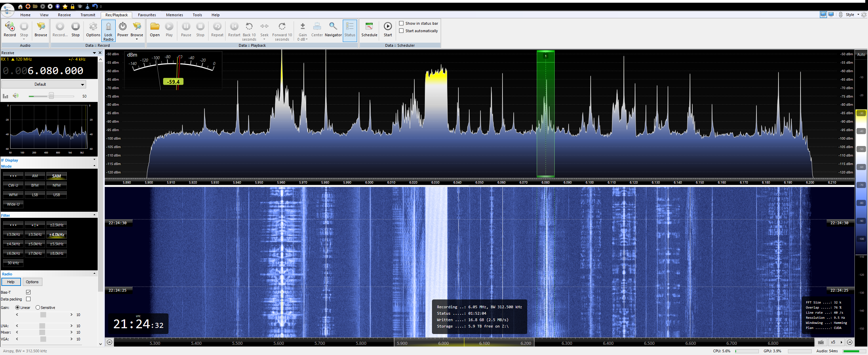
Task: Click the speaker mute icon beside the volume slider
Action: [16, 96]
